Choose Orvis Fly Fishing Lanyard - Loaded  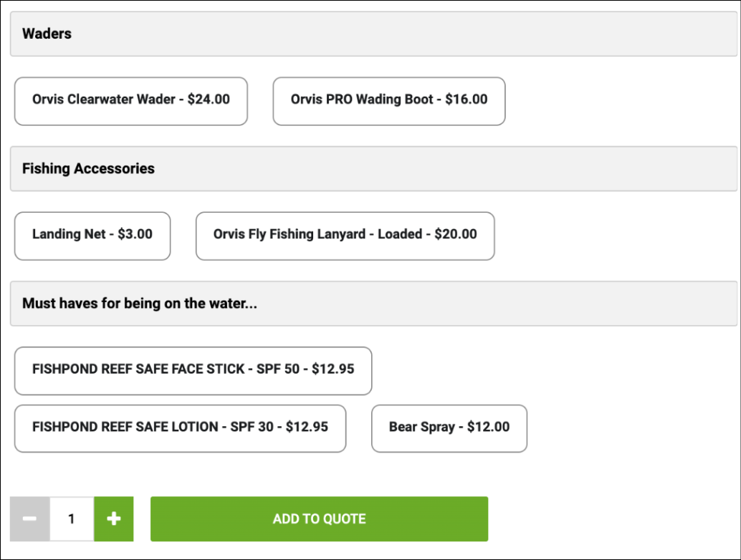point(345,236)
